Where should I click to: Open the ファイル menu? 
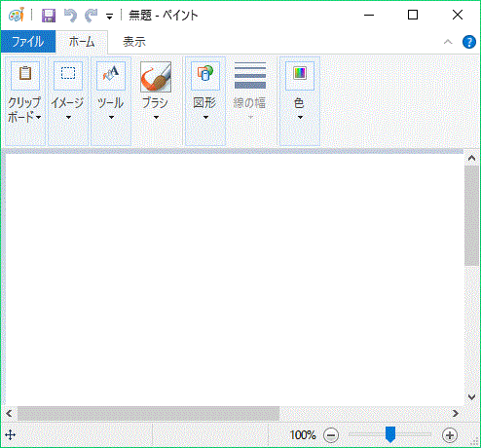tap(28, 42)
